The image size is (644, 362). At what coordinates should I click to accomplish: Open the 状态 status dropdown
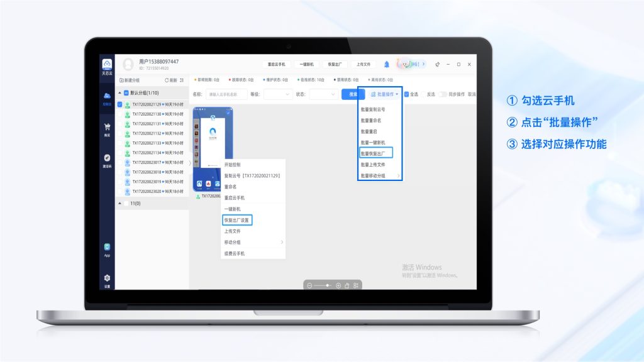coord(323,94)
